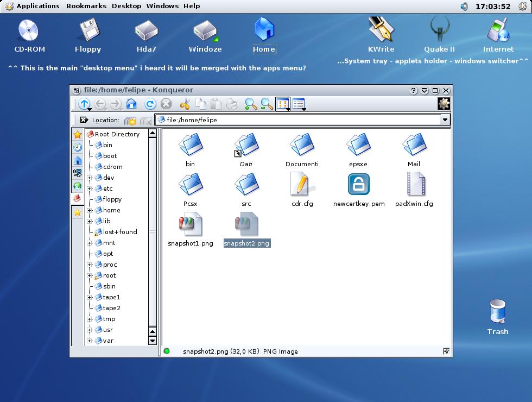Copy selected file via toolbar

[201, 104]
